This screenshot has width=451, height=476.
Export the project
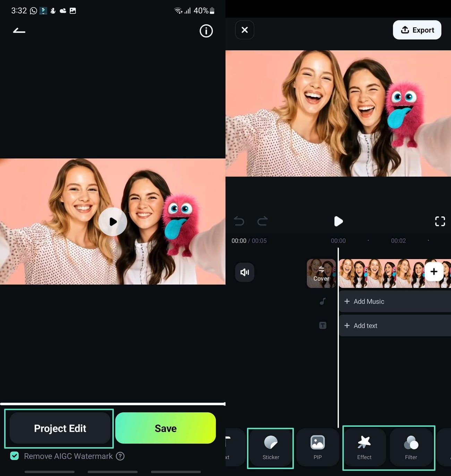pyautogui.click(x=417, y=30)
